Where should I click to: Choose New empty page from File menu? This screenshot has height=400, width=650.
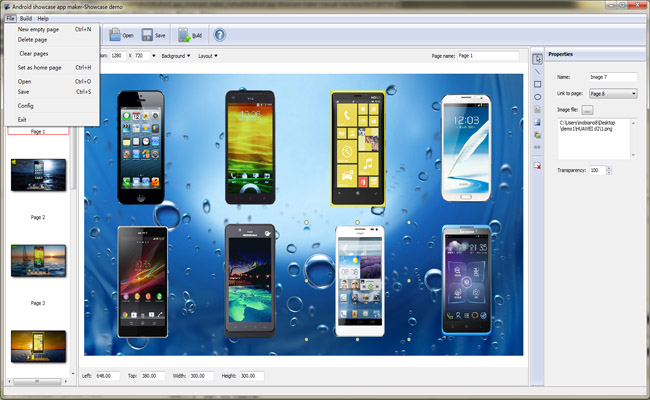tap(54, 29)
